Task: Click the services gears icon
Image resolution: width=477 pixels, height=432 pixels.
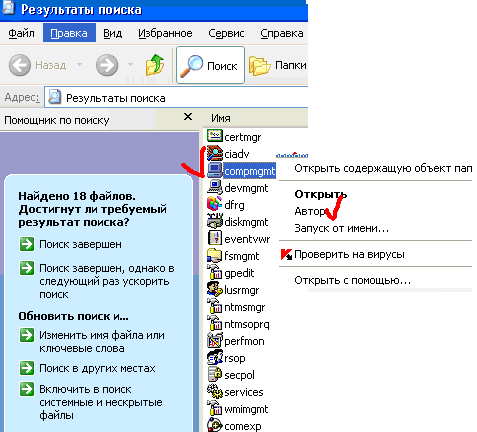Action: (x=215, y=391)
